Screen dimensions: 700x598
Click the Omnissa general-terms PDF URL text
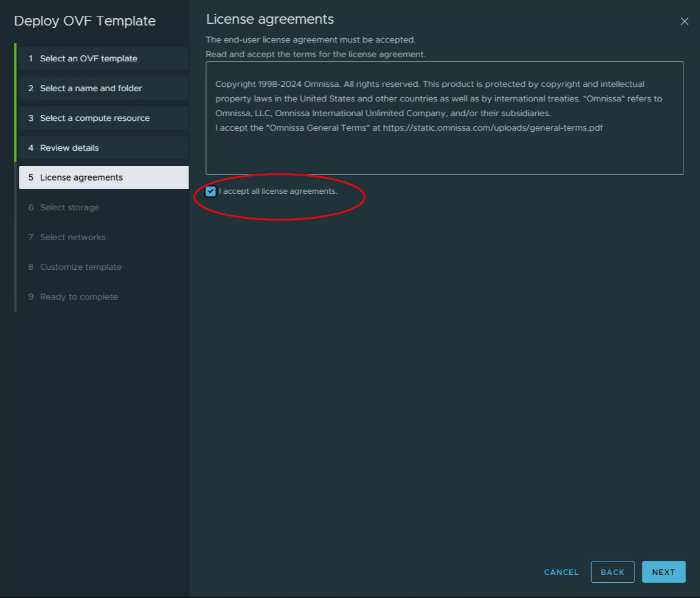click(x=493, y=128)
